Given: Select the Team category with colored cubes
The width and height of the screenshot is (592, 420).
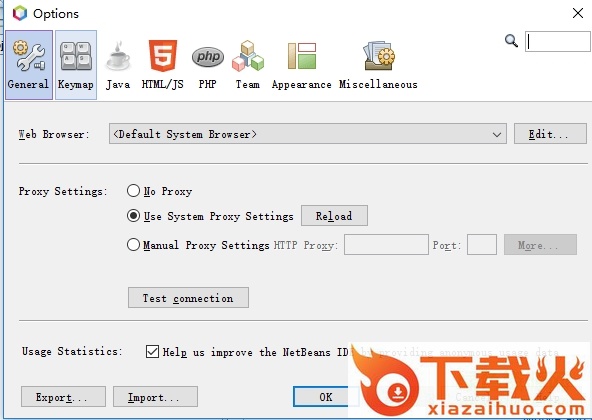Looking at the screenshot, I should [x=248, y=65].
